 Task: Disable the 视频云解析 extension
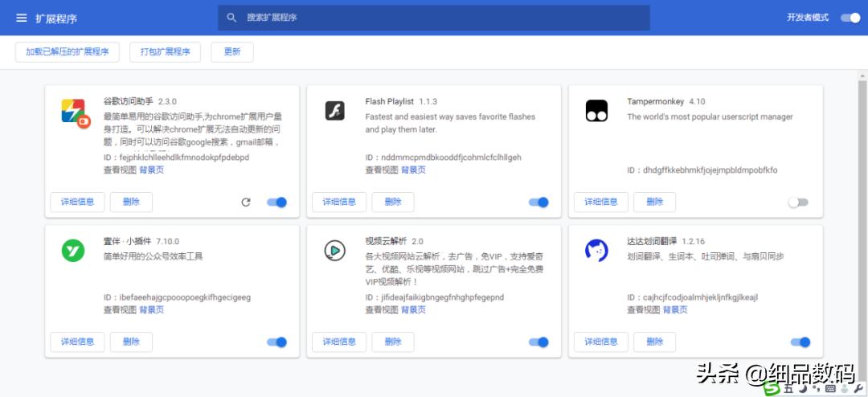click(x=538, y=342)
